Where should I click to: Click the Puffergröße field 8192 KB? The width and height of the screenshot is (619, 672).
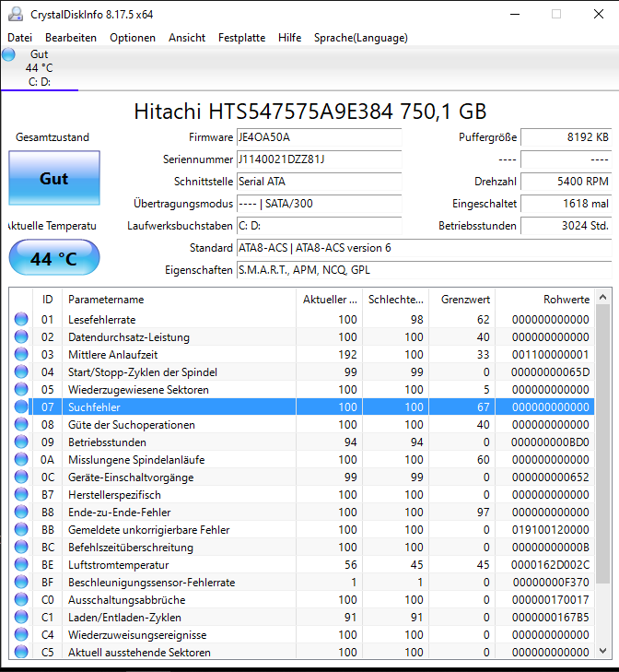(566, 137)
